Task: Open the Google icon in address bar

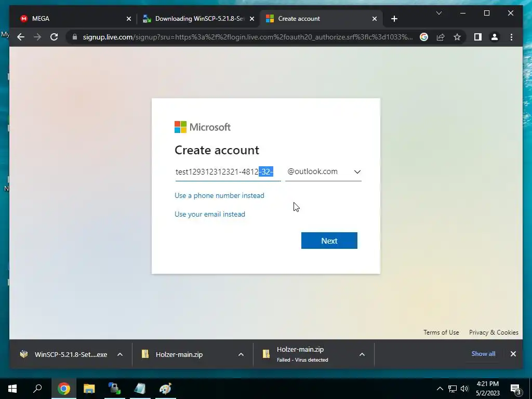Action: pos(424,37)
